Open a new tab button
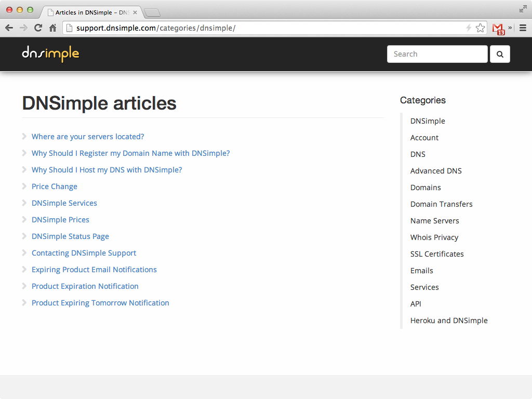 pos(152,13)
